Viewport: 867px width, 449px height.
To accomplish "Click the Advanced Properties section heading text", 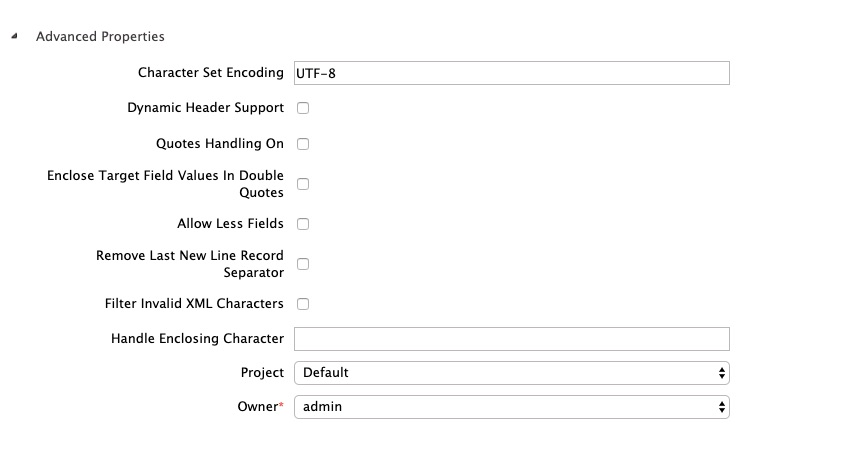I will click(x=100, y=36).
